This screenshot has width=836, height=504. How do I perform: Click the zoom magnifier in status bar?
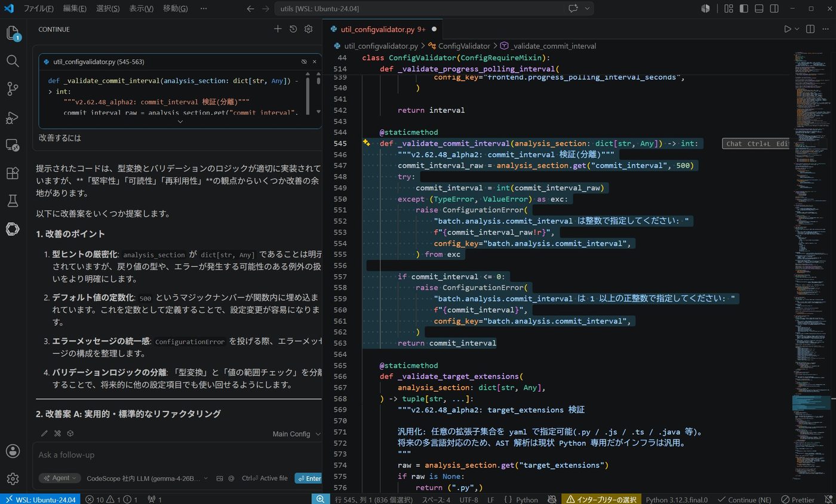[x=321, y=499]
